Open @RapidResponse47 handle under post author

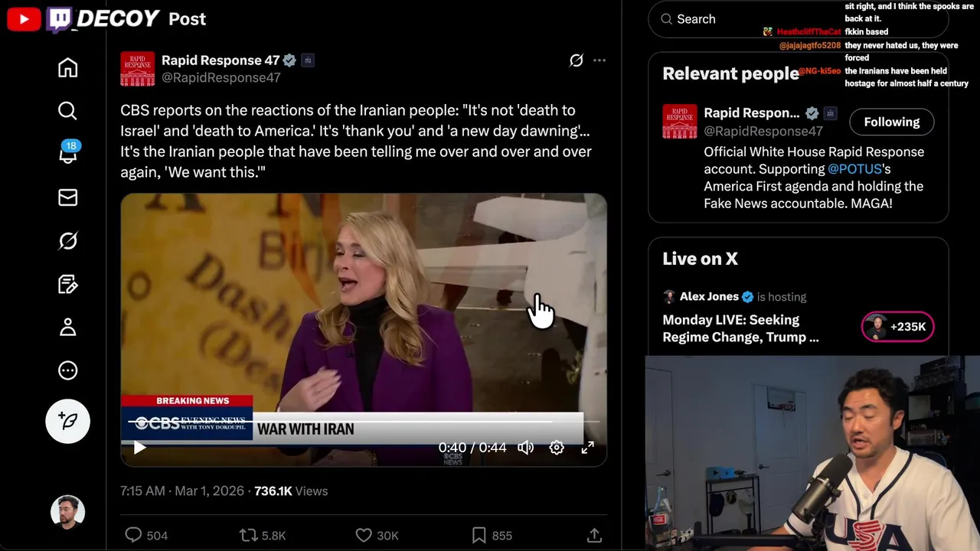220,77
